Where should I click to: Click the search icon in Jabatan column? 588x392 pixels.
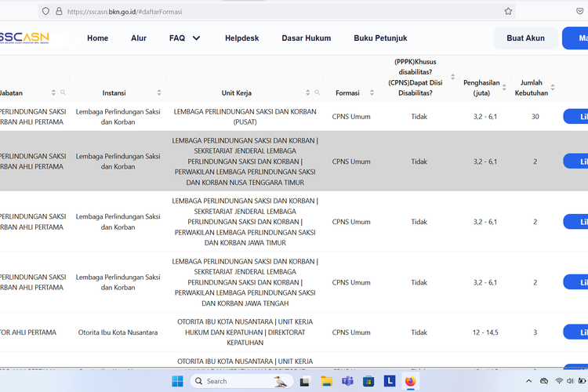pos(64,93)
